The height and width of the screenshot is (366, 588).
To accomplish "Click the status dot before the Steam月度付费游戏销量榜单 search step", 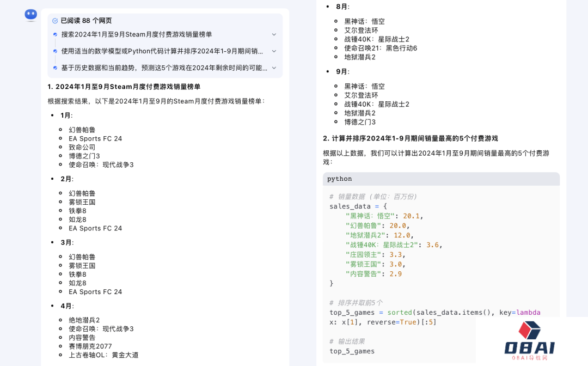I will coord(55,34).
